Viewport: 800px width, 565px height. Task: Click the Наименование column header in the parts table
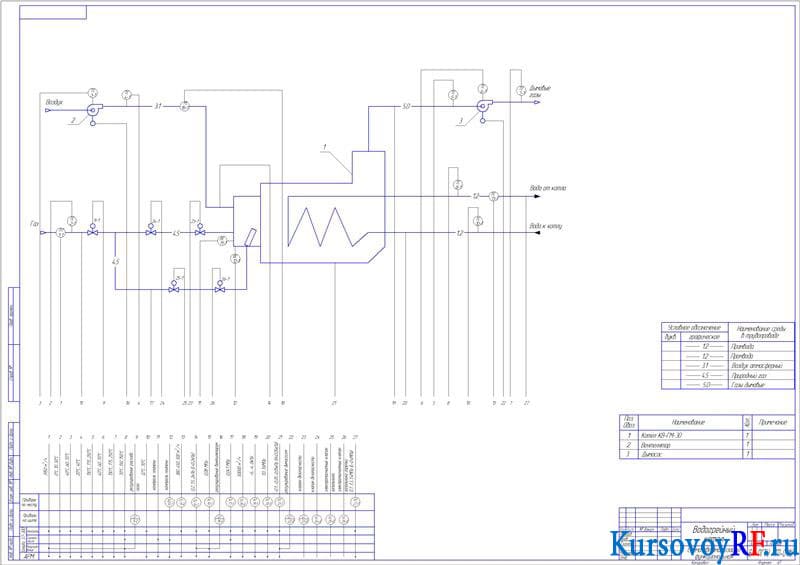(x=688, y=422)
